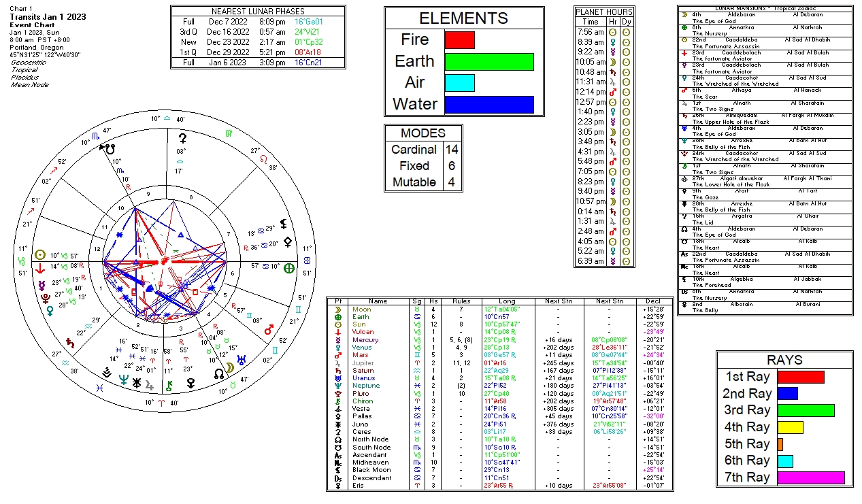Select the blue 2nd Ray bar
The image size is (862, 504).
pyautogui.click(x=788, y=394)
